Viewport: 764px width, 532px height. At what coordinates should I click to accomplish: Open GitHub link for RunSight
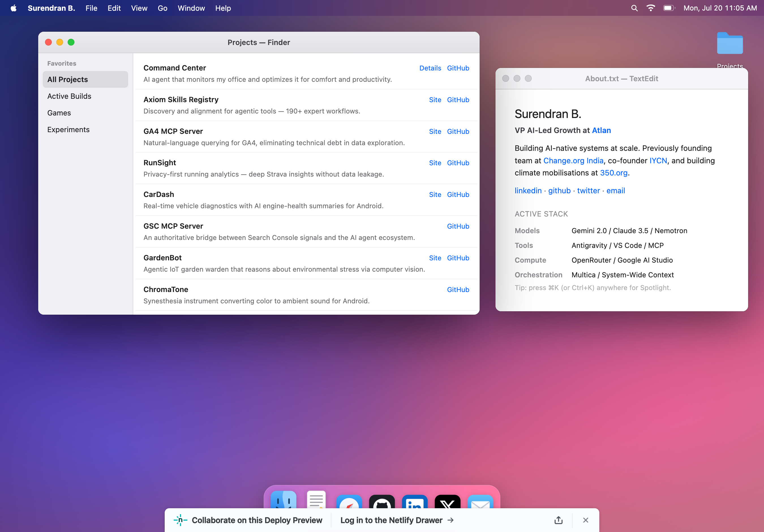point(458,163)
